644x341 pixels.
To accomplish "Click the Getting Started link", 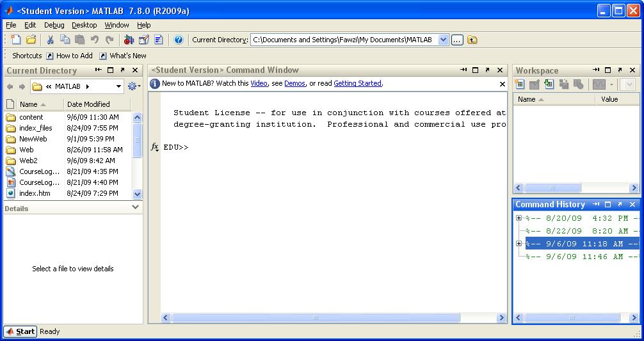I will coord(357,83).
